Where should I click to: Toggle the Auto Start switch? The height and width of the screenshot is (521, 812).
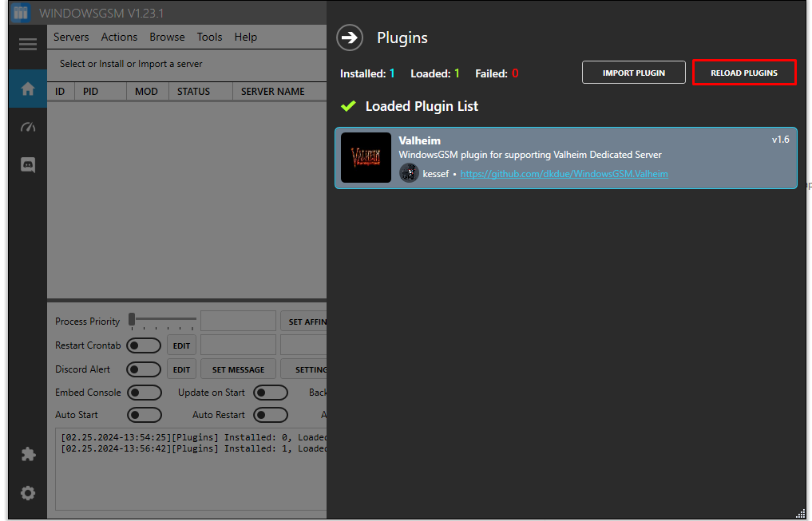coord(145,415)
